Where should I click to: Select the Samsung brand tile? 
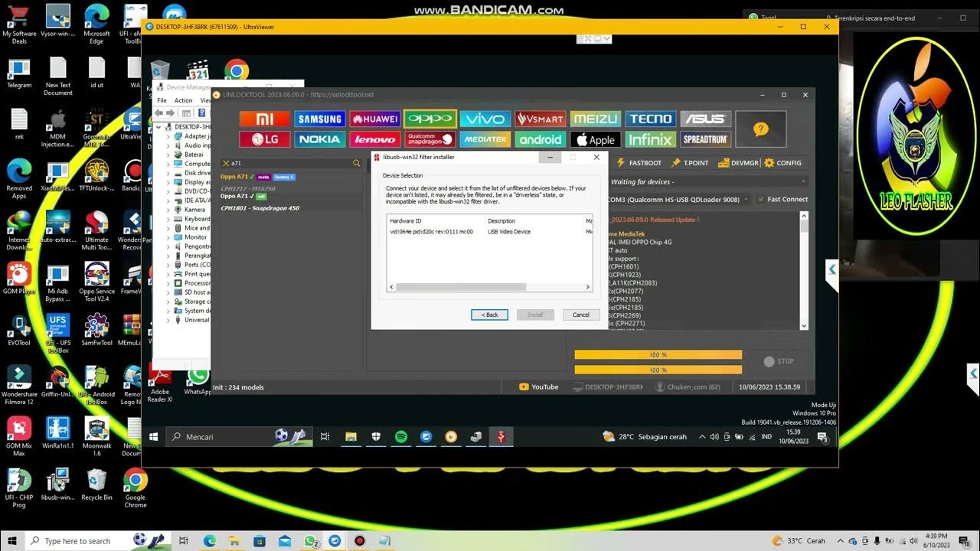[x=320, y=119]
